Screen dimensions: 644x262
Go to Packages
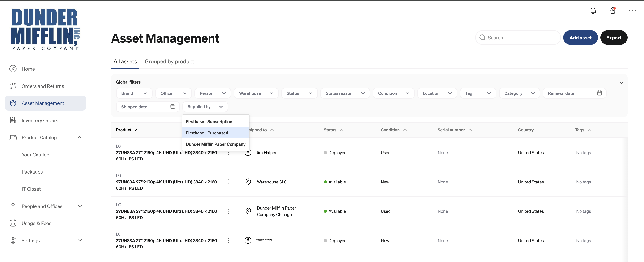click(x=32, y=172)
